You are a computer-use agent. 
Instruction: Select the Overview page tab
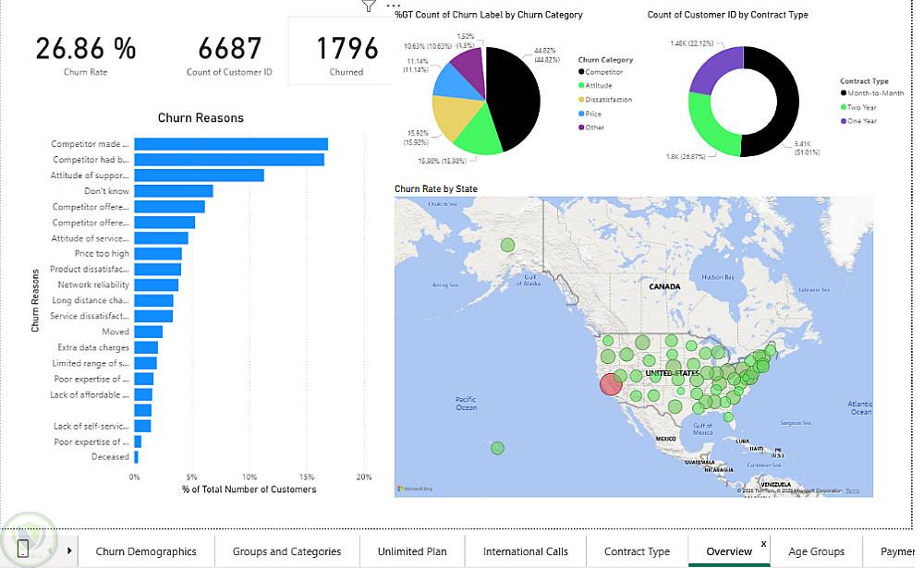click(x=729, y=551)
